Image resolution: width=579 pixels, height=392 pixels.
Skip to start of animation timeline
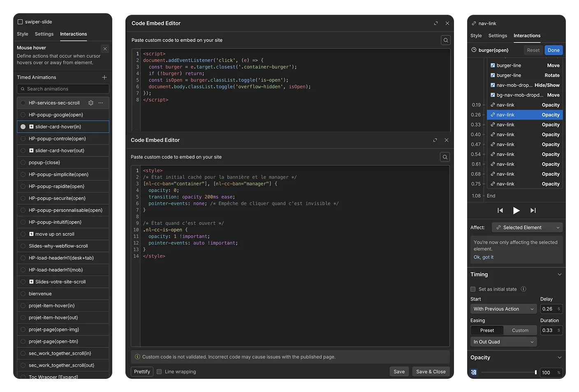point(500,210)
